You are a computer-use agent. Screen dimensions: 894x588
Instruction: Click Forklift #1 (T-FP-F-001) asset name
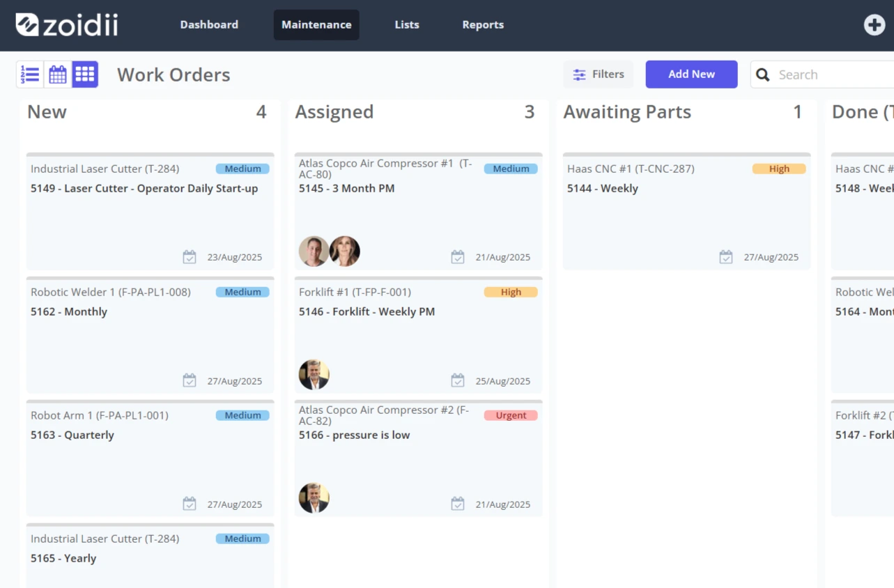(355, 292)
